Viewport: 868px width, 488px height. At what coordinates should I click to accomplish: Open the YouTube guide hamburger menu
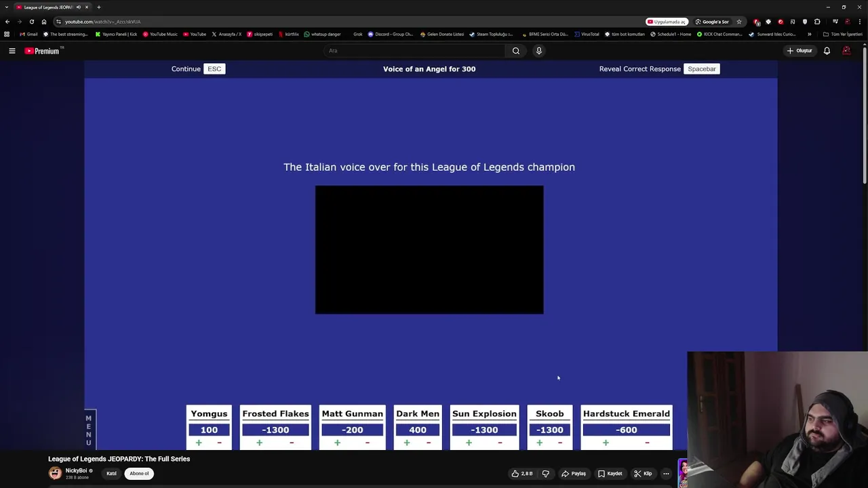[x=12, y=51]
